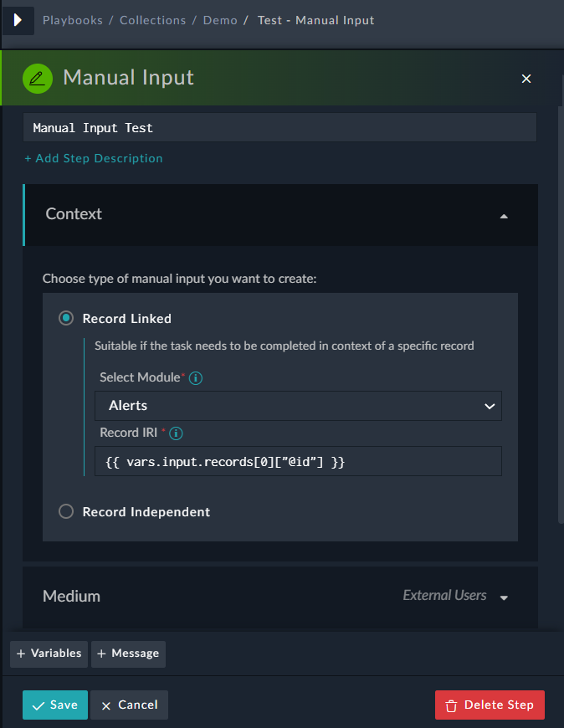Image resolution: width=564 pixels, height=728 pixels.
Task: Click the Manual Input Test name field
Action: pos(280,126)
